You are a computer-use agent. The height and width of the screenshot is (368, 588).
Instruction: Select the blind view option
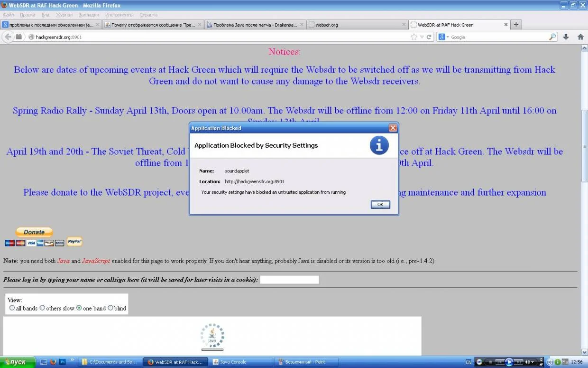tap(110, 308)
